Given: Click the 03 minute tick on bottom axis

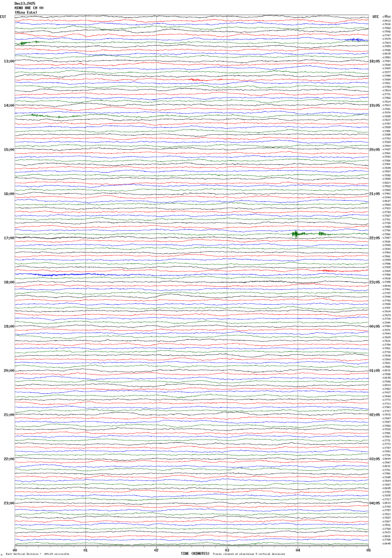Looking at the screenshot, I should pos(227,550).
